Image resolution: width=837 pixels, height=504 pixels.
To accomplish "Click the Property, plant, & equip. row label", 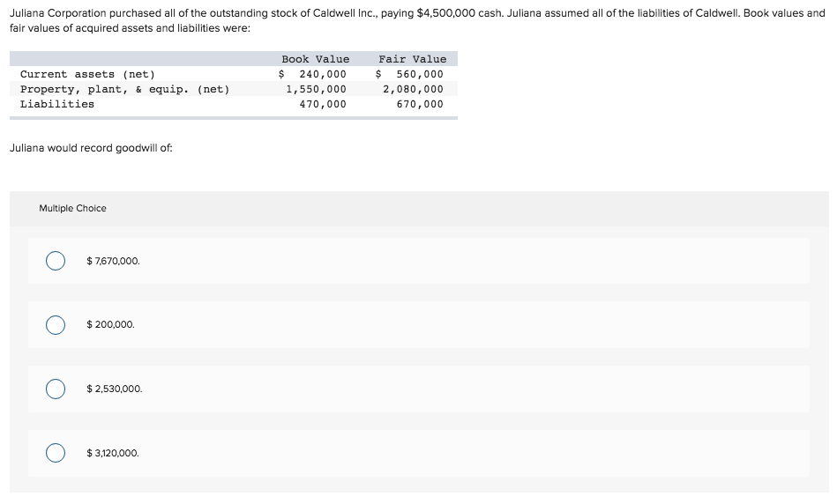I will 125,89.
